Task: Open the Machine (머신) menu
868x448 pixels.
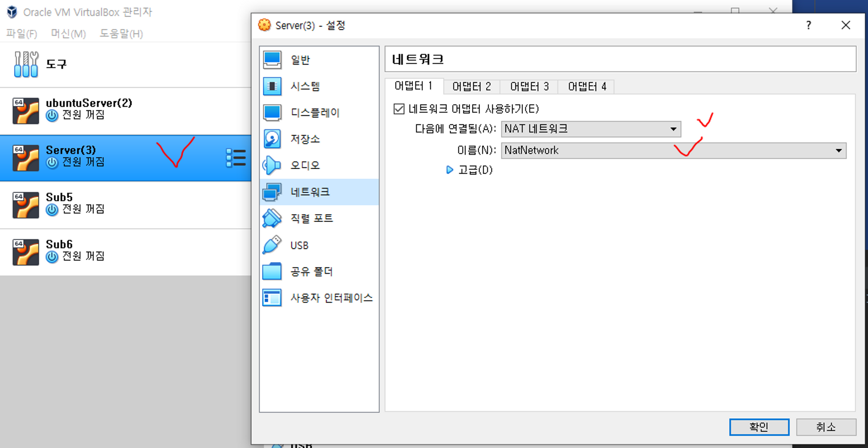Action: click(x=68, y=33)
